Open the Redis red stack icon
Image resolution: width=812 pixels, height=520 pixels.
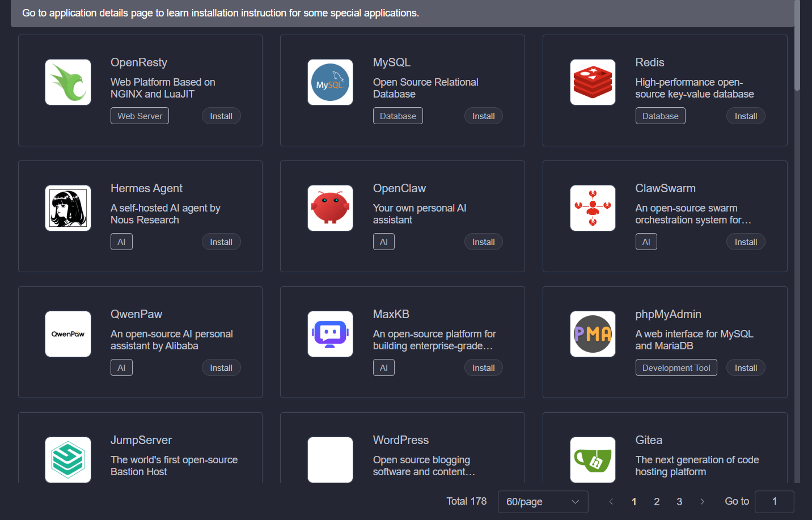[593, 82]
